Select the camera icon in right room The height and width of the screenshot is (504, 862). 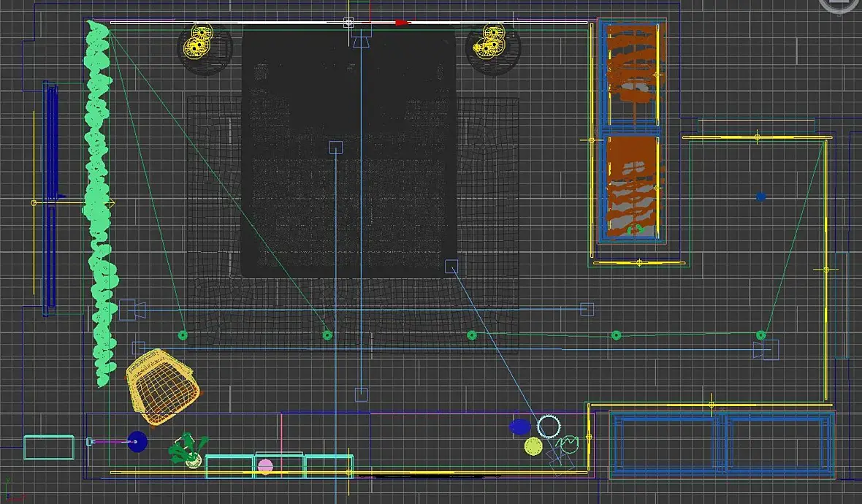coord(766,350)
